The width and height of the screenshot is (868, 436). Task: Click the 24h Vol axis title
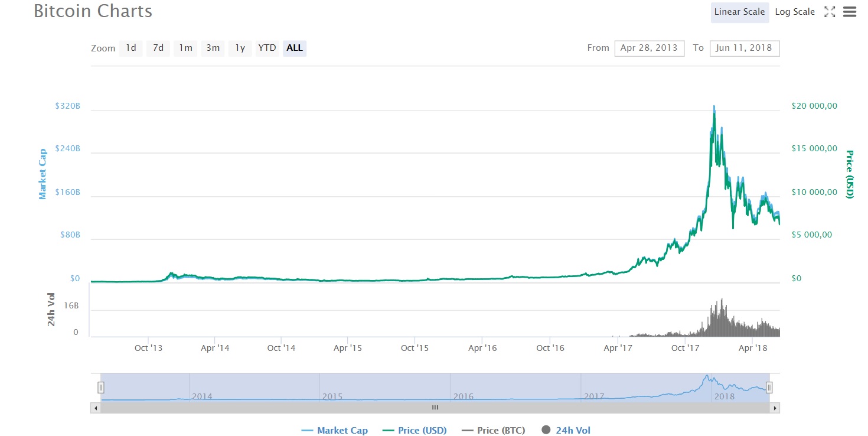tap(51, 309)
